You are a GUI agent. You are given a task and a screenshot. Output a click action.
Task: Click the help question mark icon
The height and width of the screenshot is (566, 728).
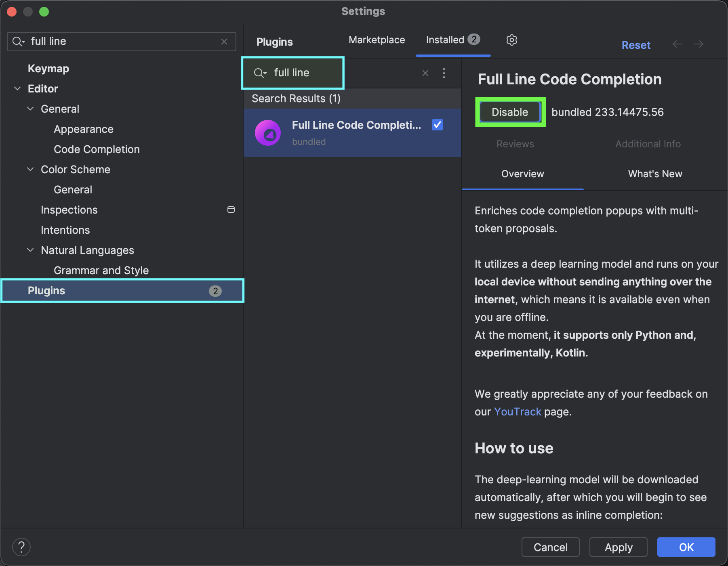coord(21,547)
